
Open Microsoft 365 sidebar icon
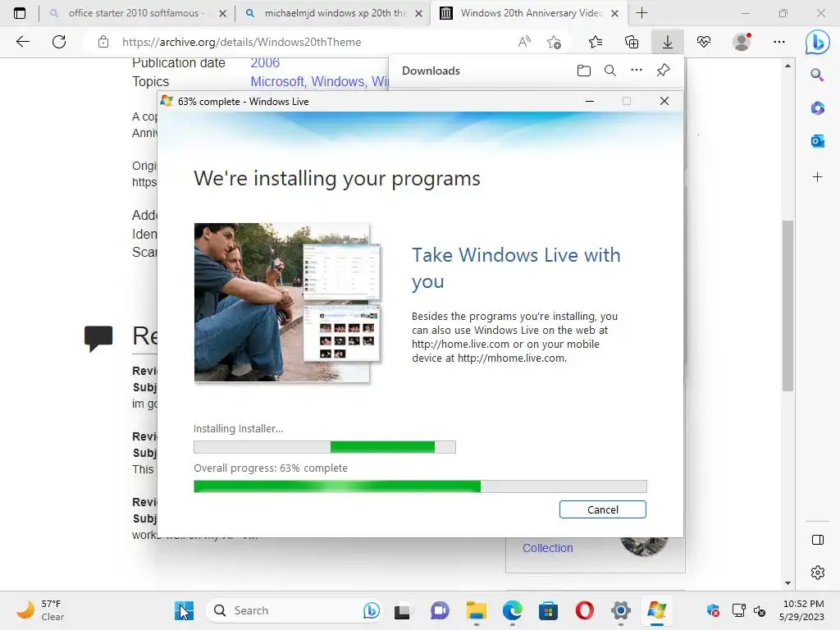click(x=818, y=108)
